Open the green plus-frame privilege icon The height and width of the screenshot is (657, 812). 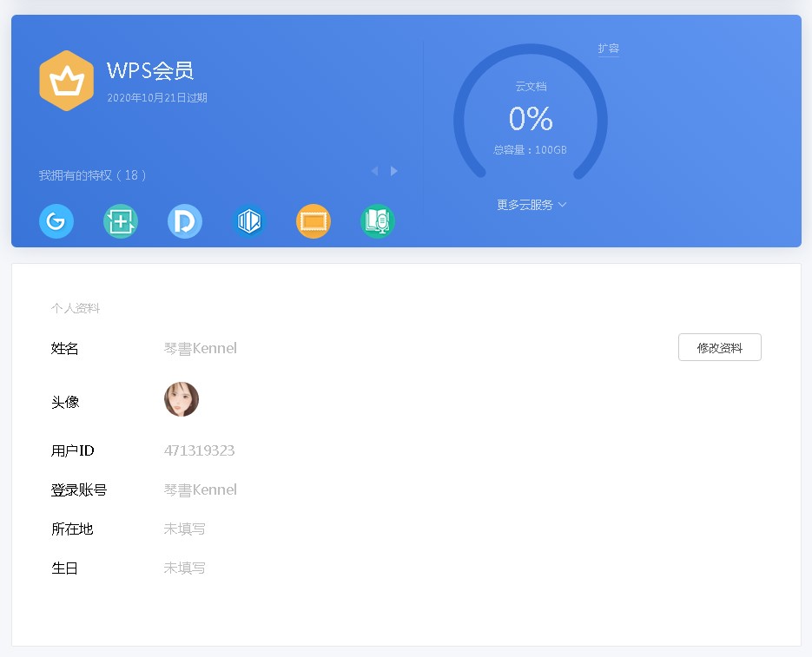coord(121,221)
